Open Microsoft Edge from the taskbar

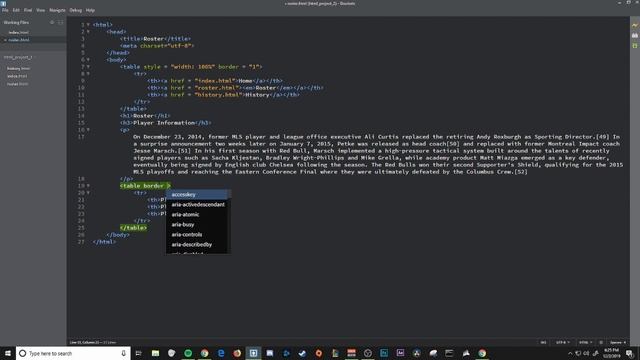tap(221, 353)
